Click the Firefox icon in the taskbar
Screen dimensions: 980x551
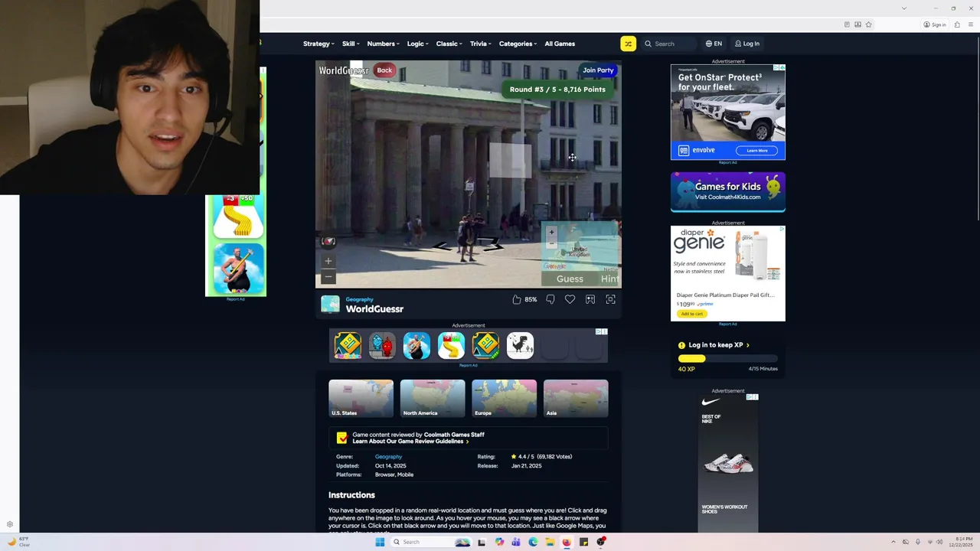[x=567, y=542]
